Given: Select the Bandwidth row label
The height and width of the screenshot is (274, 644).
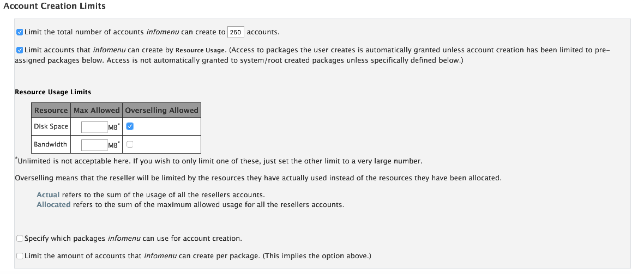Looking at the screenshot, I should pos(50,144).
